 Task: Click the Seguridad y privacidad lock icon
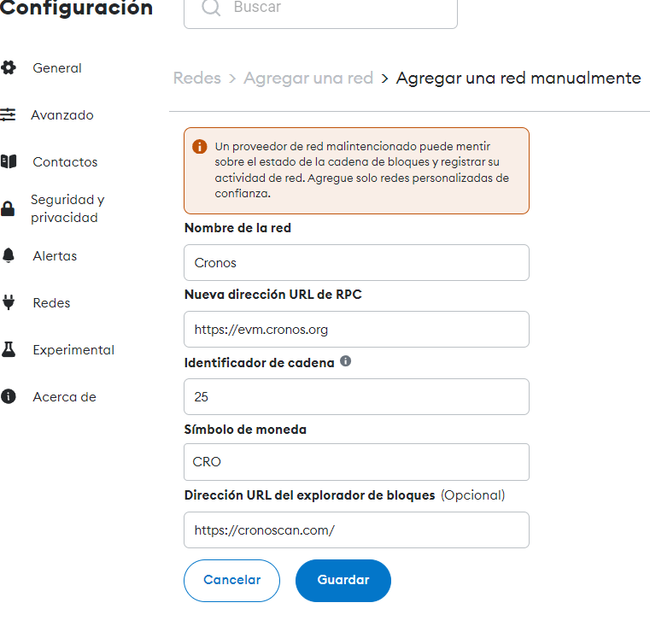click(x=9, y=209)
